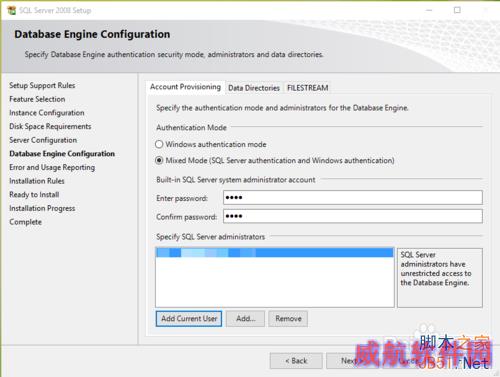Click Ready to Install step
This screenshot has height=377, width=500.
click(34, 195)
